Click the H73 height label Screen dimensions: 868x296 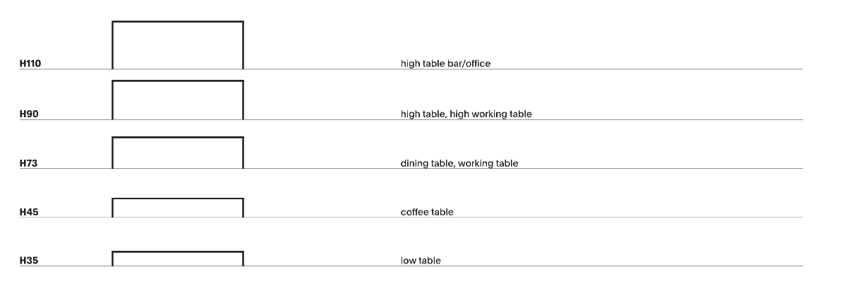click(x=28, y=163)
